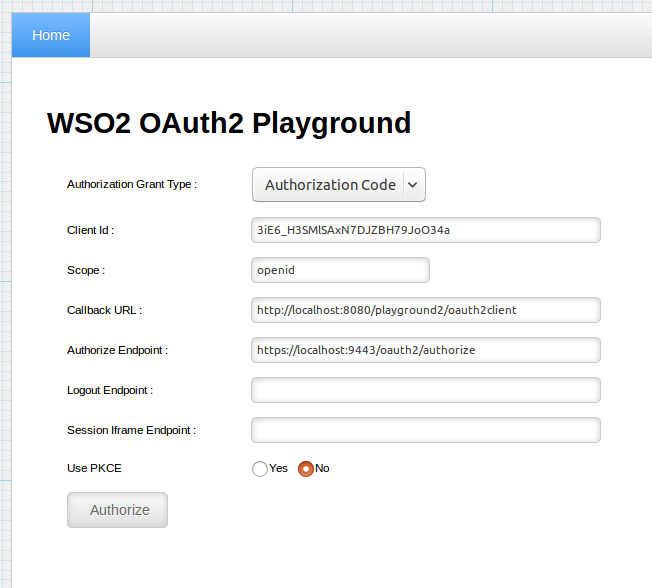
Task: Click the Callback URL label
Action: click(x=104, y=310)
